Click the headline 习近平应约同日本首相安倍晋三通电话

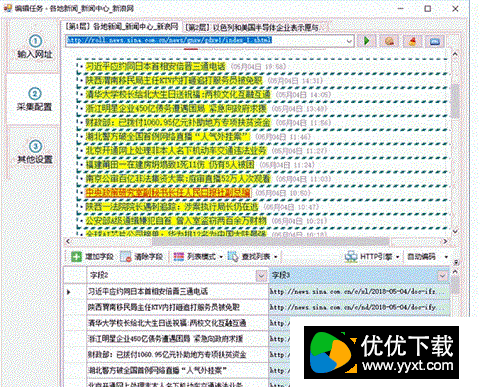coord(155,66)
